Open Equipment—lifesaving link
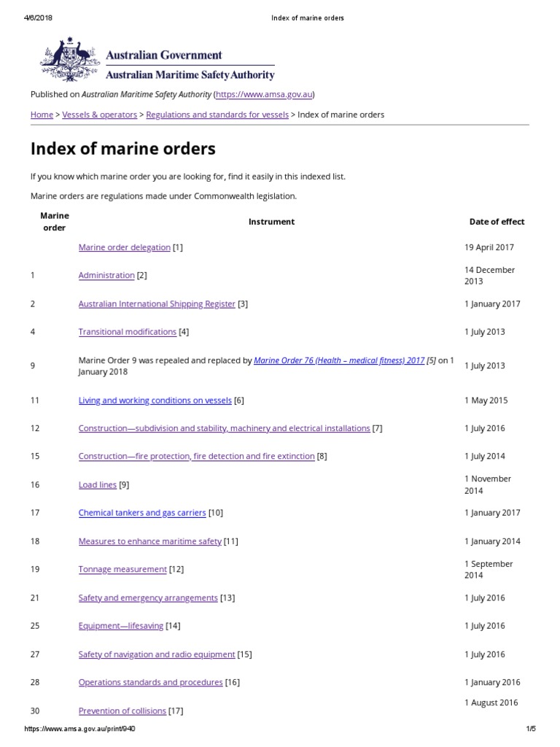Viewport: 560px width, 747px height. (121, 626)
